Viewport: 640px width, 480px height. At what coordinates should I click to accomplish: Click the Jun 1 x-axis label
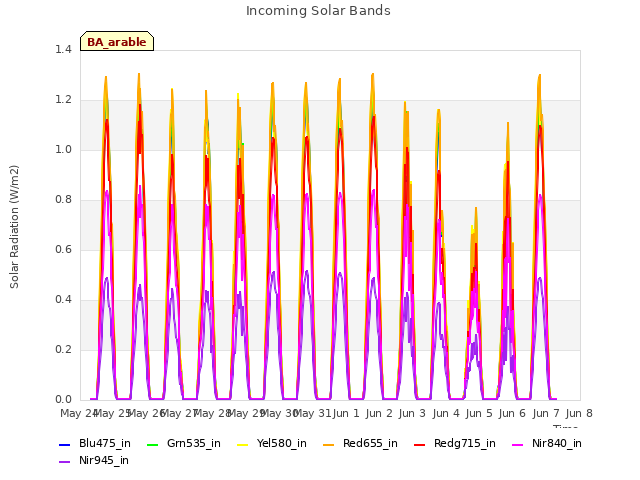(x=346, y=413)
